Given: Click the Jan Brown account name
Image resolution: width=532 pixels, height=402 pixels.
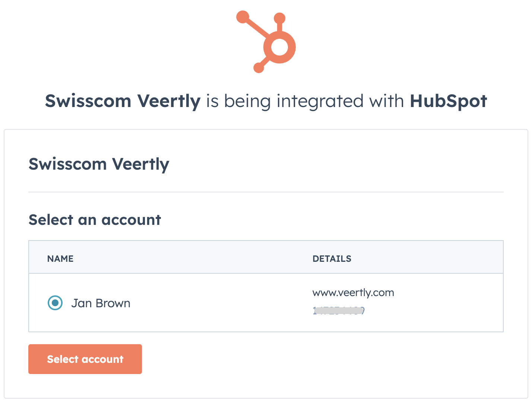Looking at the screenshot, I should pos(101,303).
